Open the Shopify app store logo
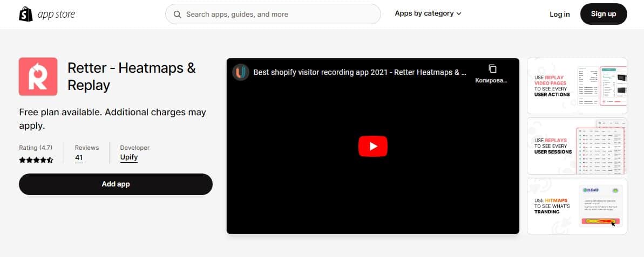Image resolution: width=644 pixels, height=257 pixels. tap(47, 15)
